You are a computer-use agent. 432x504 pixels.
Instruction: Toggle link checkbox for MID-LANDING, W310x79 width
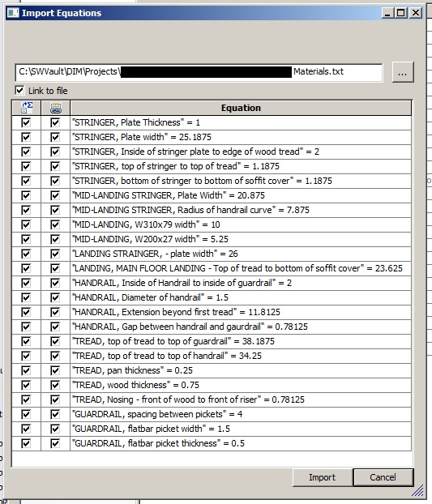(x=55, y=224)
